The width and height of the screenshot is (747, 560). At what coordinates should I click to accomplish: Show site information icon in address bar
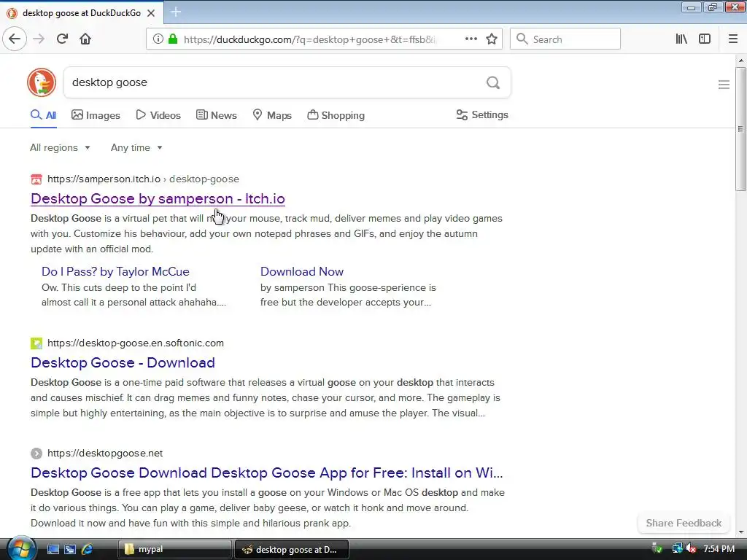(x=158, y=39)
